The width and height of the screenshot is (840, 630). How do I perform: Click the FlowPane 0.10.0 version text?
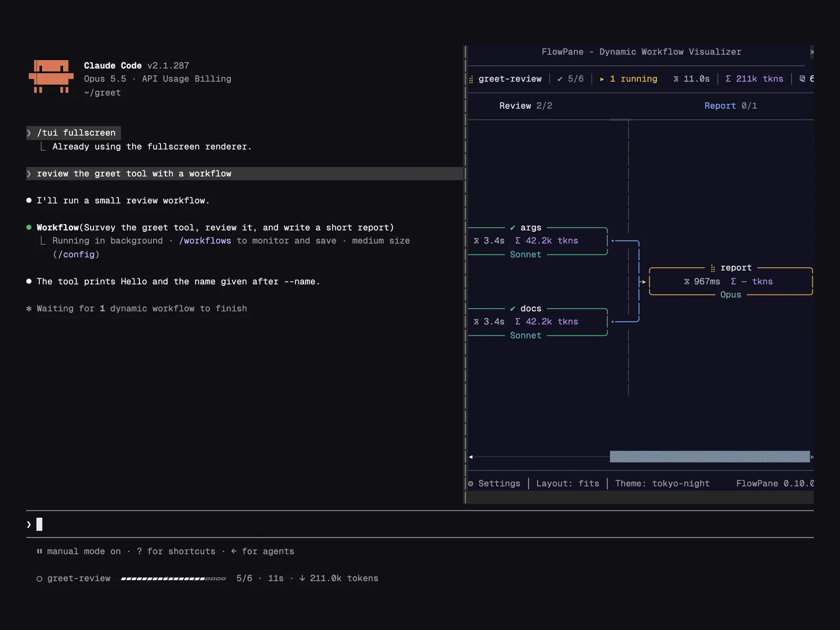[x=775, y=484]
